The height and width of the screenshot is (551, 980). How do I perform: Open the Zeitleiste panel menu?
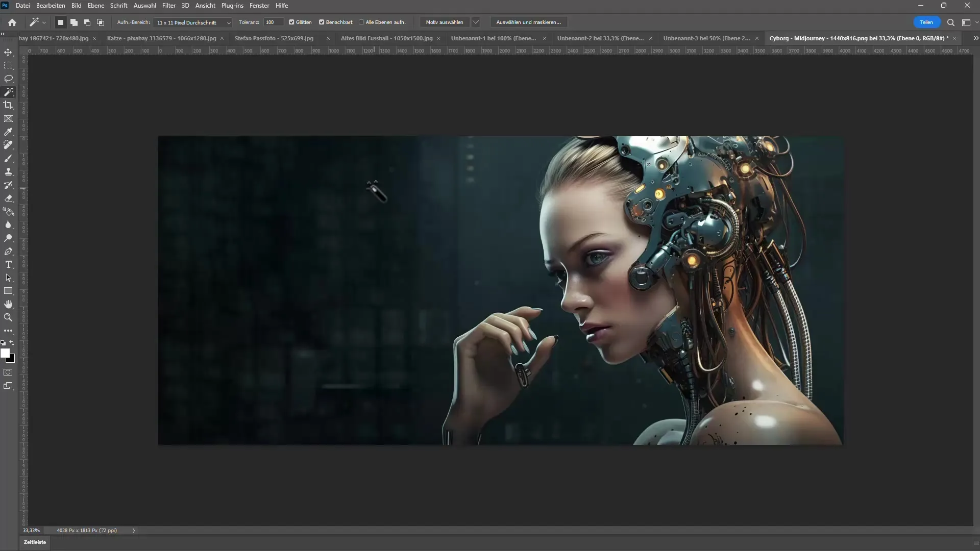point(975,542)
